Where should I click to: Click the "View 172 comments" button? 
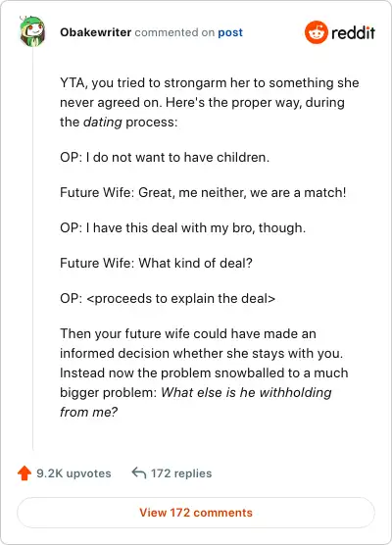pyautogui.click(x=196, y=513)
